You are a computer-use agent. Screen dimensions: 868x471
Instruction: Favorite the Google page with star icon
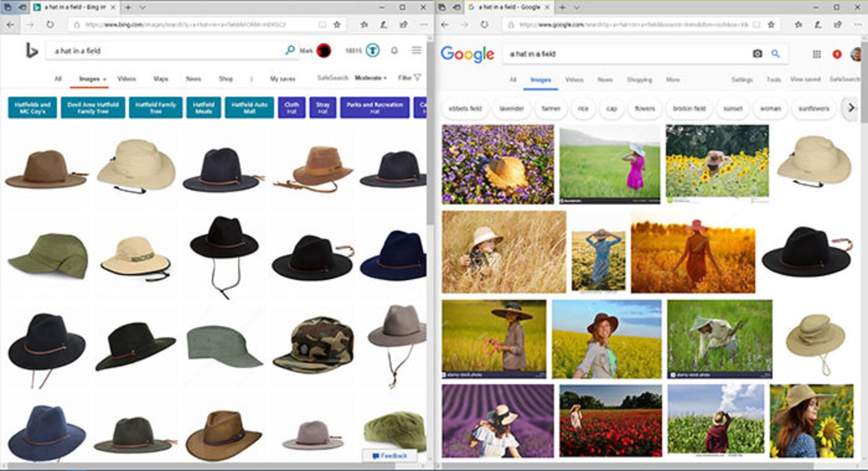771,24
